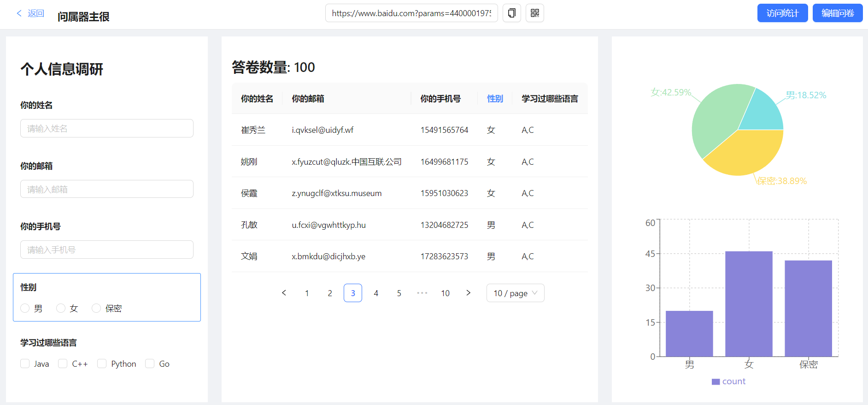Open the QR code icon
This screenshot has width=868, height=405.
(x=535, y=13)
